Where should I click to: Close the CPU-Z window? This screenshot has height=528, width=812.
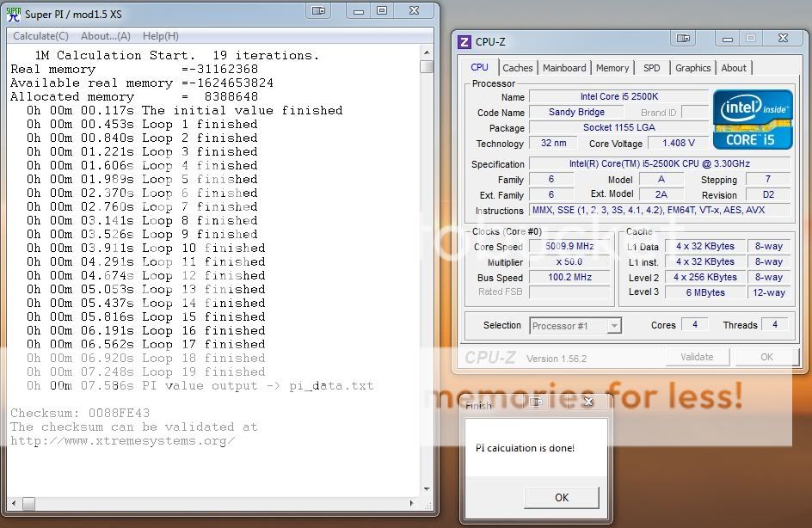(x=783, y=39)
